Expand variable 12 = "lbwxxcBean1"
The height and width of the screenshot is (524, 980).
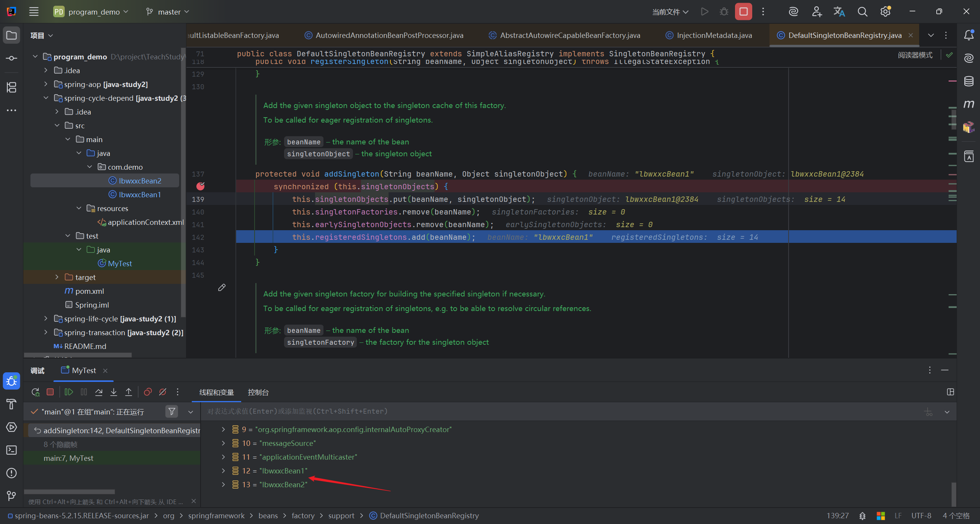[223, 470]
